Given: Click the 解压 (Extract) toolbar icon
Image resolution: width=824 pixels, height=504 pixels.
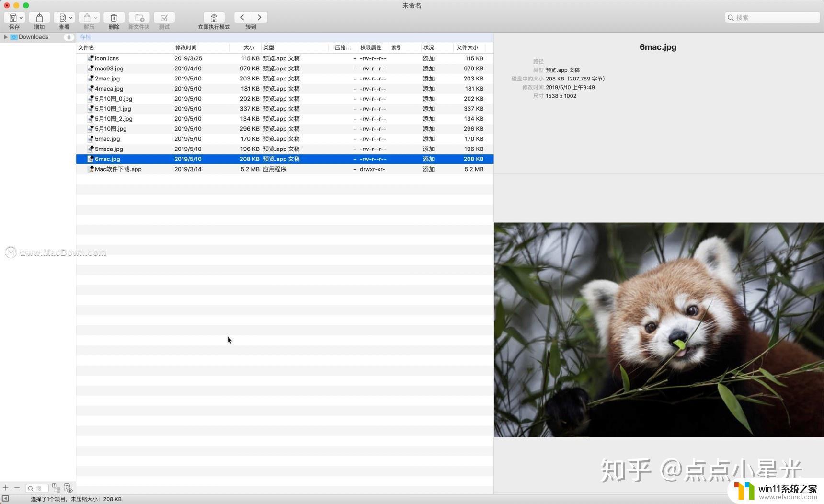Looking at the screenshot, I should tap(87, 18).
